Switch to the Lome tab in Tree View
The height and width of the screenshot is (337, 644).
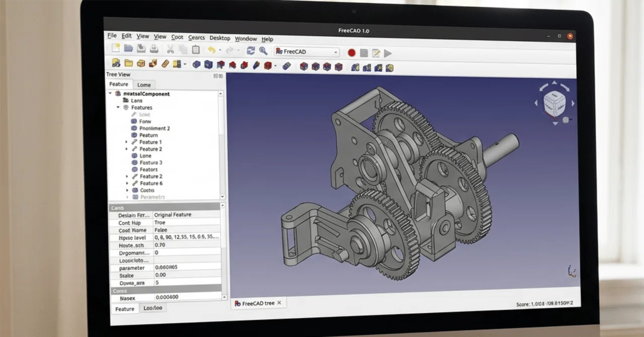point(144,85)
